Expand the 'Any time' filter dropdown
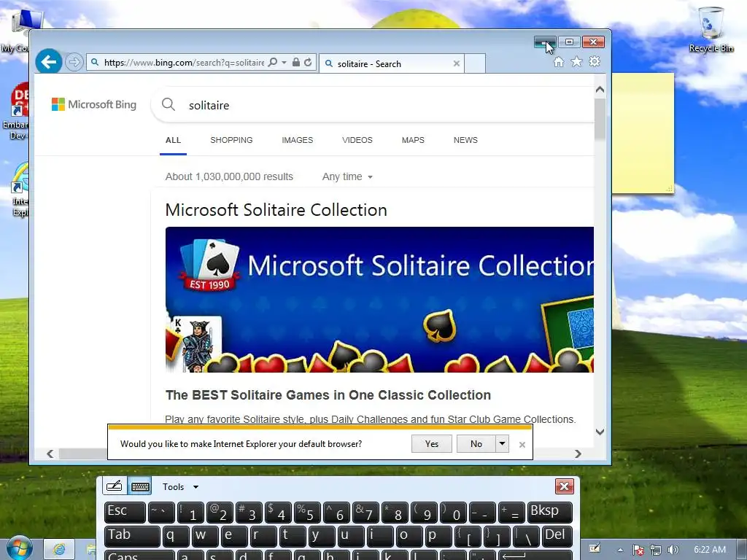This screenshot has width=747, height=560. pyautogui.click(x=347, y=176)
